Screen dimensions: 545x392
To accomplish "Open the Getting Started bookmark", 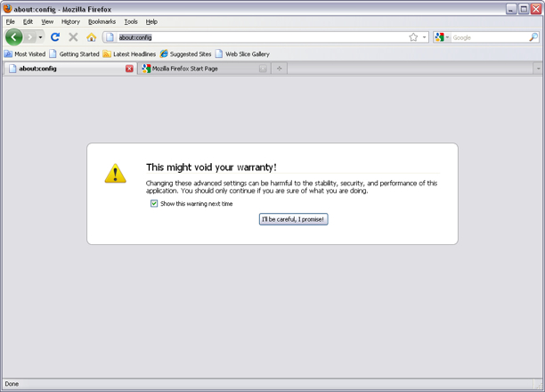I will (x=75, y=54).
